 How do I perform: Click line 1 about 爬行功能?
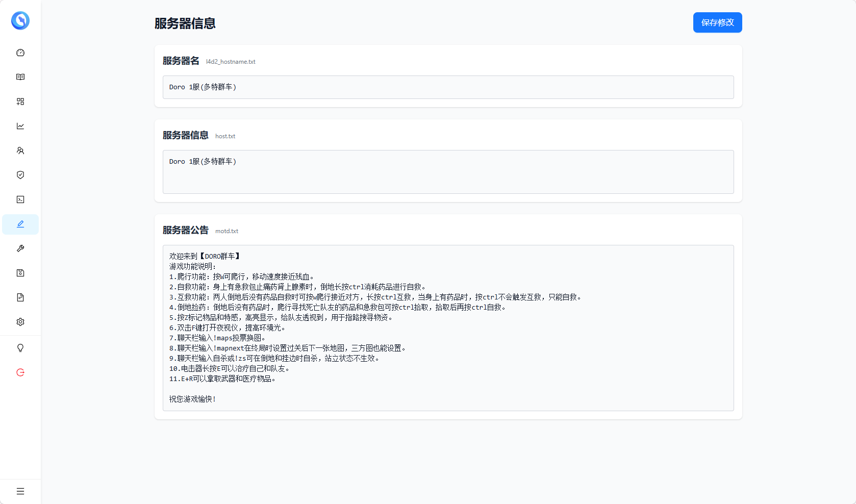[x=242, y=276]
